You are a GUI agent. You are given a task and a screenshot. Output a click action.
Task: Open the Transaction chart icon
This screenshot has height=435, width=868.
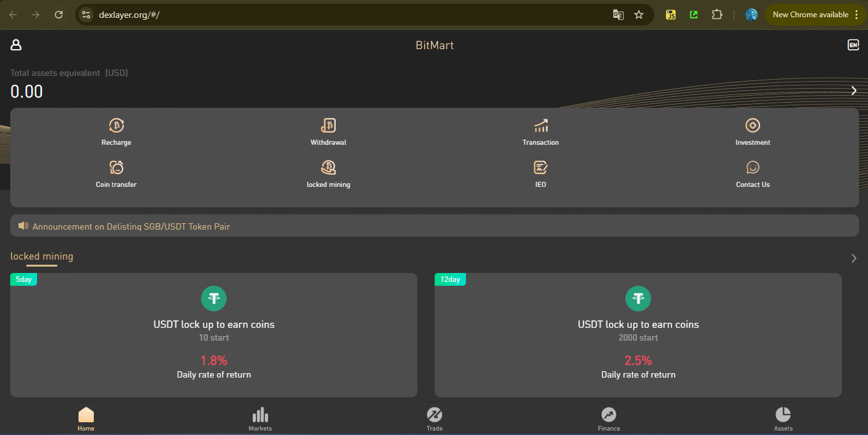(541, 126)
